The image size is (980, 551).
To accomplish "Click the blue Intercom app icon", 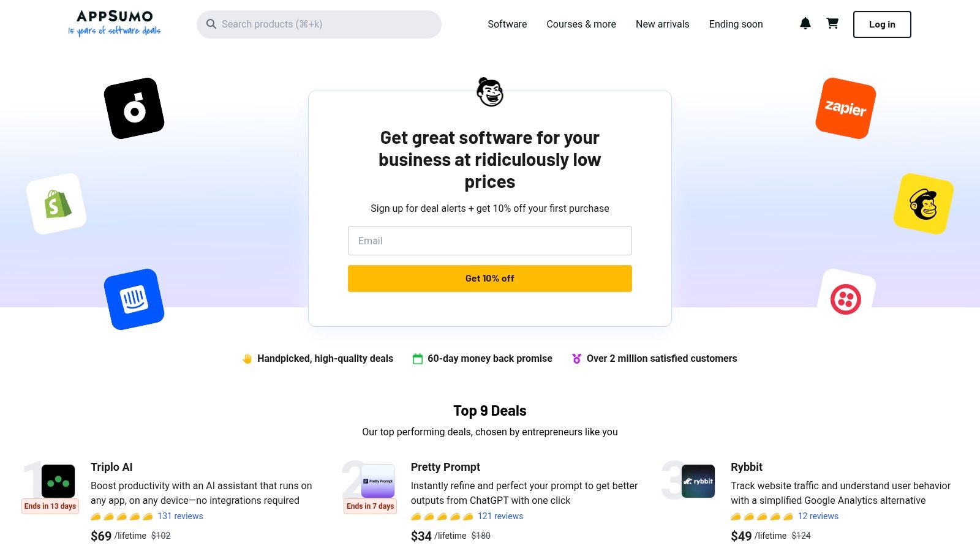I will coord(134,299).
